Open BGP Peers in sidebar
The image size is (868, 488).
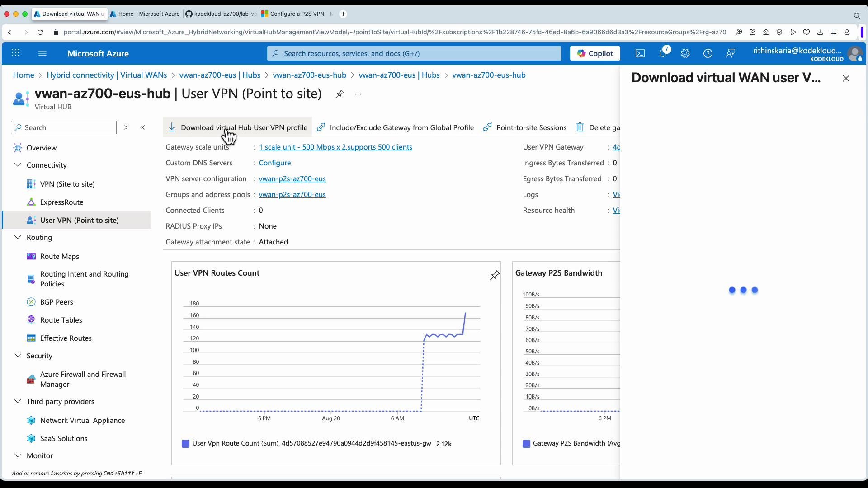[x=57, y=302]
